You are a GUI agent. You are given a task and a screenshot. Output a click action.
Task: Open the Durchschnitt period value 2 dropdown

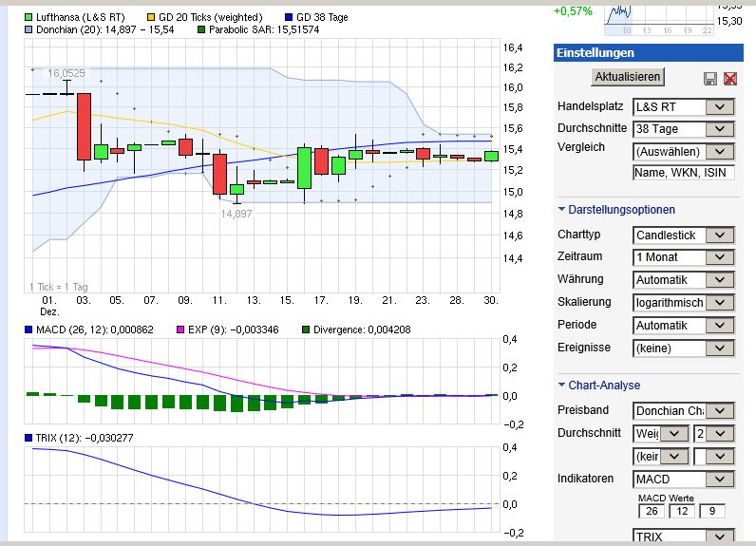click(713, 433)
